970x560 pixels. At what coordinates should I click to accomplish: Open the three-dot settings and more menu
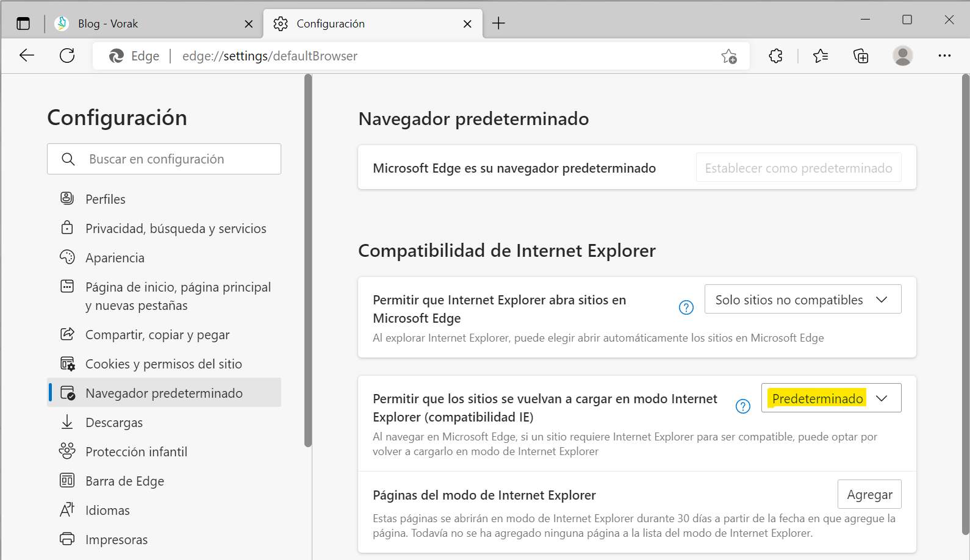[x=944, y=56]
